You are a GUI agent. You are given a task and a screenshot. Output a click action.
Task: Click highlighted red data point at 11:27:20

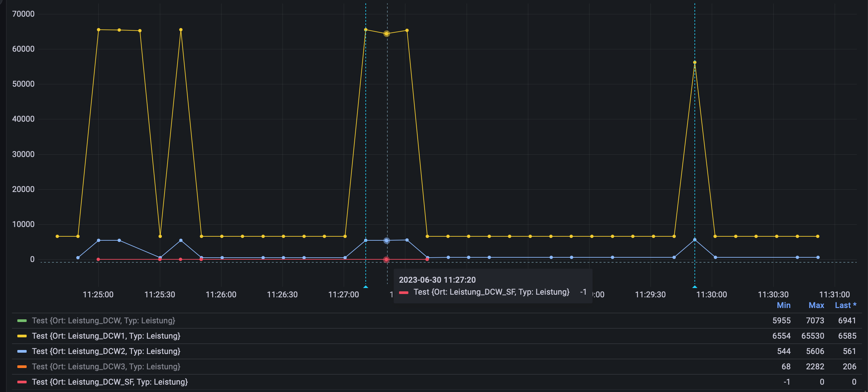pos(386,259)
